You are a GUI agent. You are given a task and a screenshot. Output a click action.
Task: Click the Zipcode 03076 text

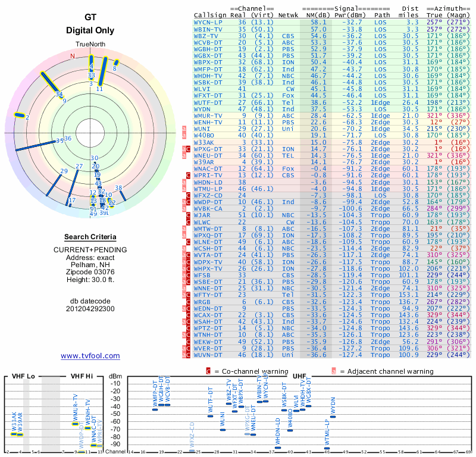click(x=90, y=272)
